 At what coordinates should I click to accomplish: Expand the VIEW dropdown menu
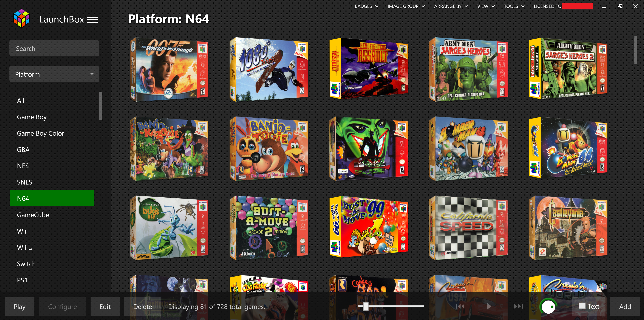[x=486, y=6]
